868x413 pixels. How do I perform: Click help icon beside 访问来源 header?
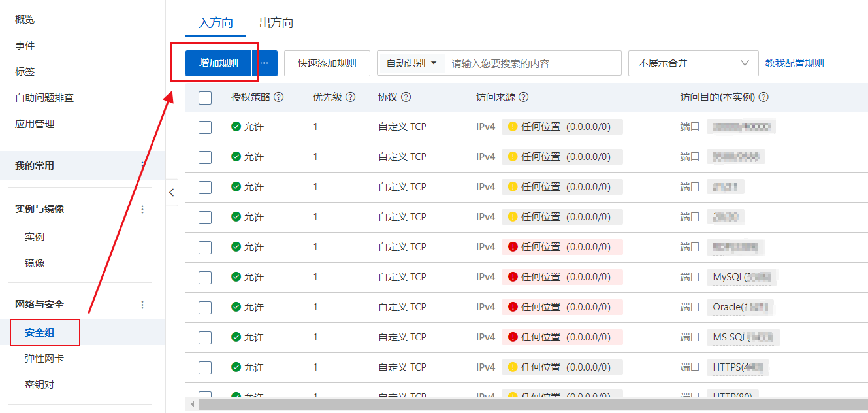(x=523, y=97)
